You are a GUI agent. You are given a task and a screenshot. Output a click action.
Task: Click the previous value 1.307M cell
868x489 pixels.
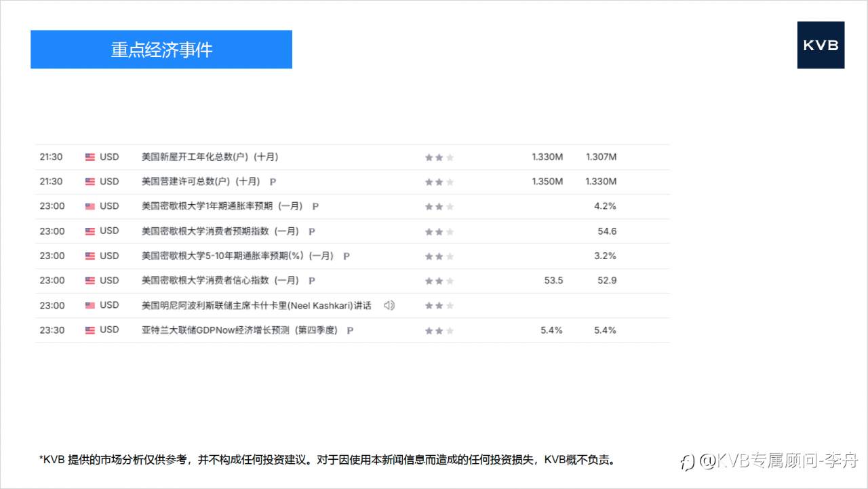[x=601, y=156]
